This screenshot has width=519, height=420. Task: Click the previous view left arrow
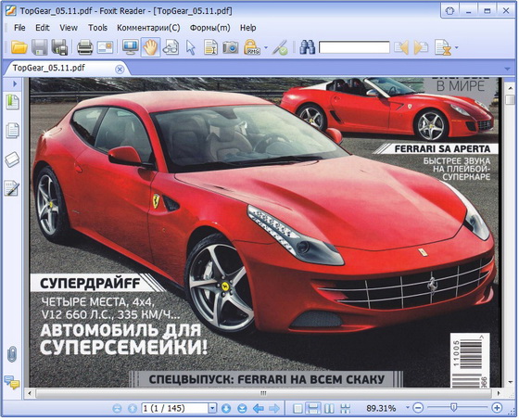pos(259,408)
